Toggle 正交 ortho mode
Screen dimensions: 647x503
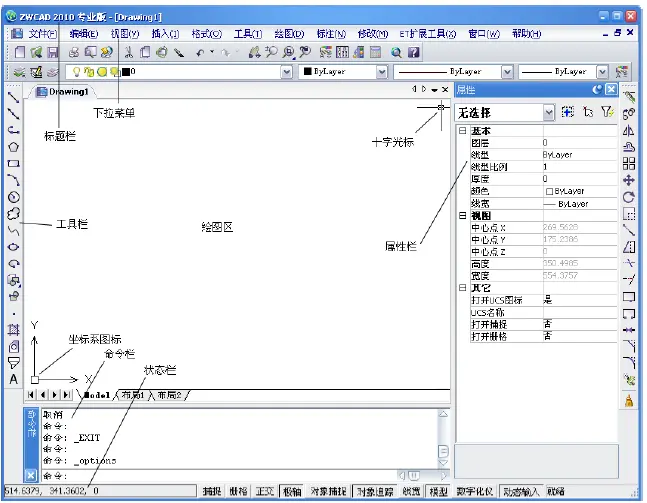264,491
